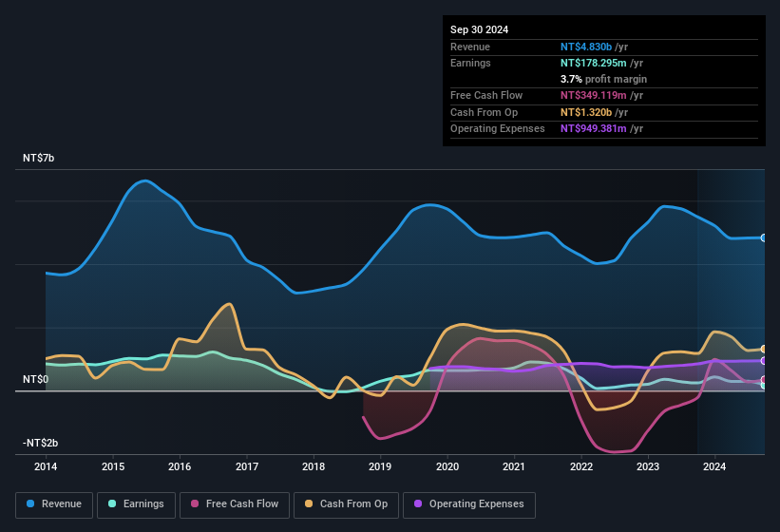780x532 pixels.
Task: Click the orange Cash From Op dot
Action: tap(310, 503)
